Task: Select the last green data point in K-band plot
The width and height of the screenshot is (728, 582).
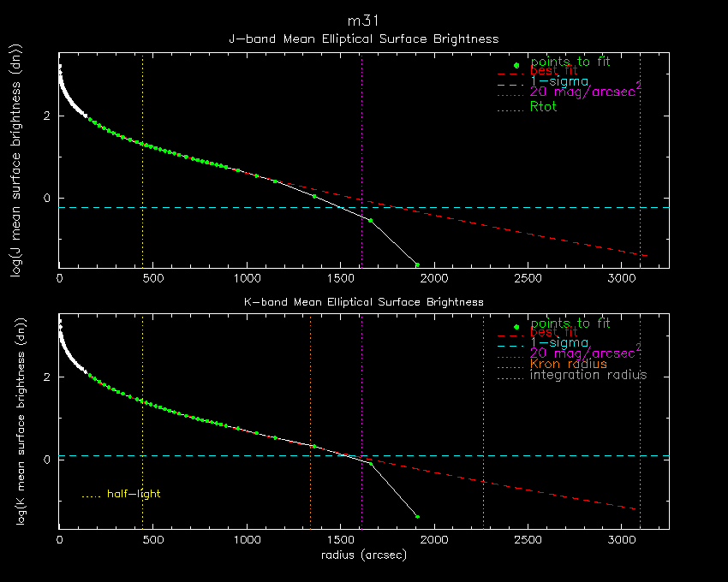Action: coord(417,516)
